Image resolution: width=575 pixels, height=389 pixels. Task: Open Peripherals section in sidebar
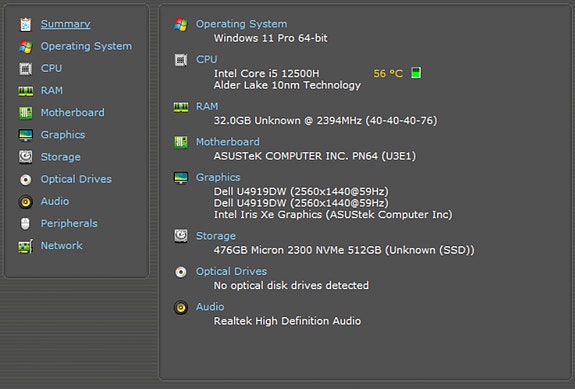click(69, 223)
